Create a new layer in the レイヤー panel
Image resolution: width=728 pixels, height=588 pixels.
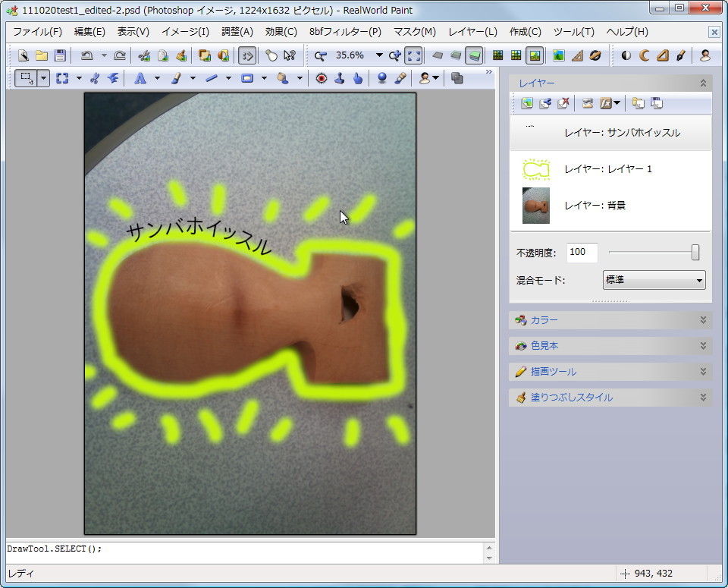click(527, 103)
